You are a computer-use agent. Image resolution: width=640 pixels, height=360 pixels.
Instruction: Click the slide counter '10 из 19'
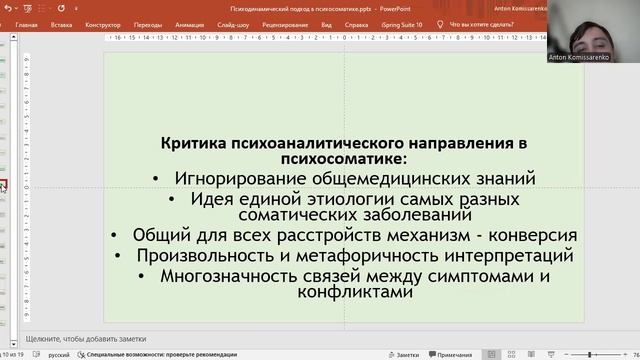12,355
